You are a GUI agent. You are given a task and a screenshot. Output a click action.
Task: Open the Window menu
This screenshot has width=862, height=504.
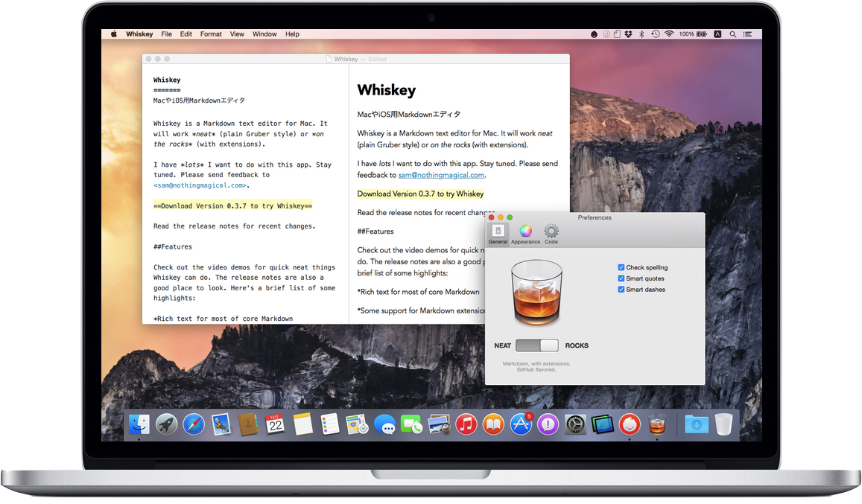264,34
